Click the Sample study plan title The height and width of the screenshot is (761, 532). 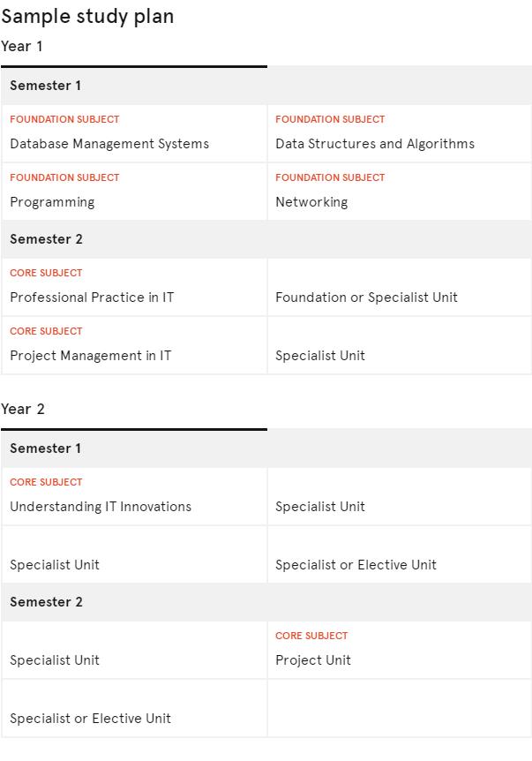[x=87, y=17]
